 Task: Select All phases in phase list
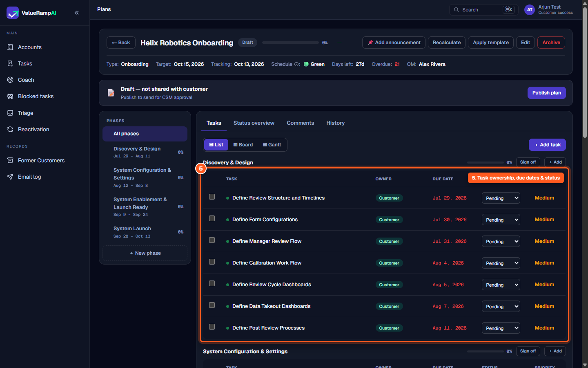[x=145, y=134]
